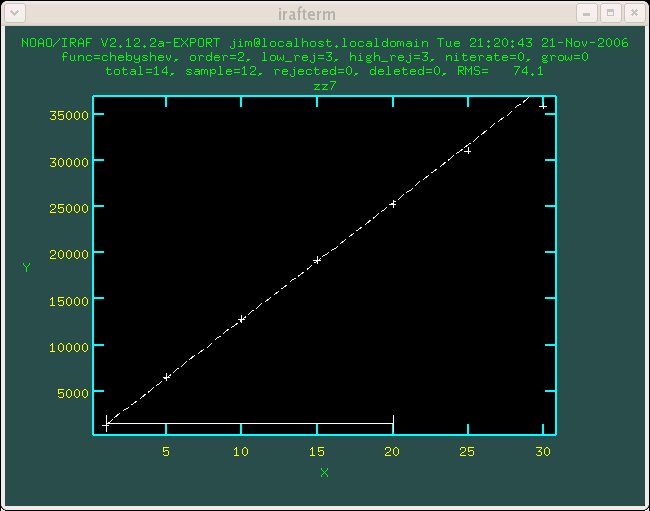Select the data point at X=10
Screen dimensions: 650x511
point(242,319)
